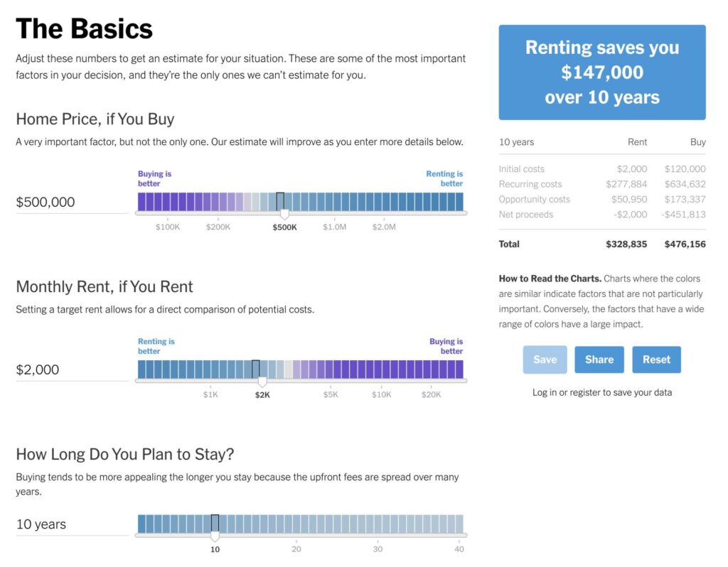Image resolution: width=728 pixels, height=567 pixels.
Task: Click Log in or register text
Action: [x=601, y=392]
